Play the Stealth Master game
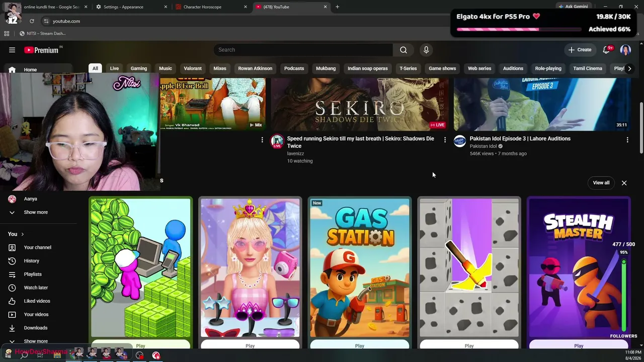The image size is (644, 362). 579,345
